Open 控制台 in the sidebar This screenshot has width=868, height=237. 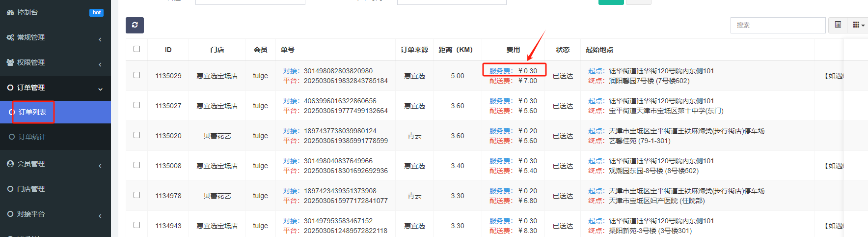pos(55,12)
